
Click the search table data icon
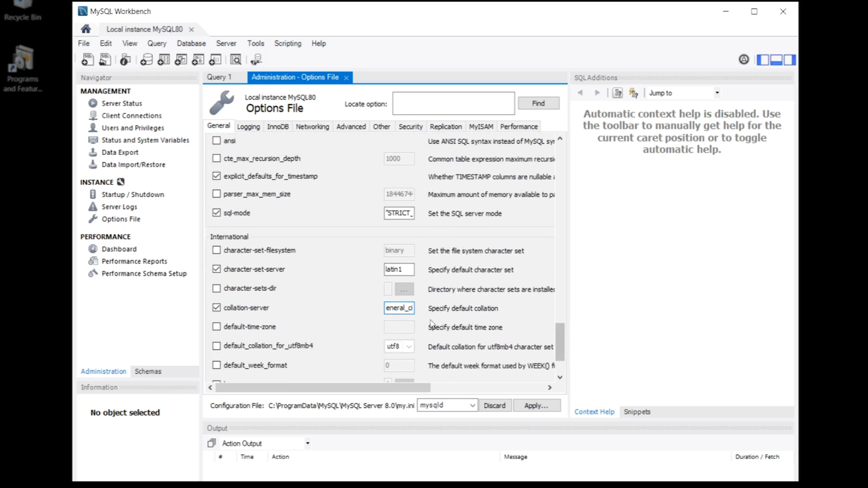[x=236, y=60]
